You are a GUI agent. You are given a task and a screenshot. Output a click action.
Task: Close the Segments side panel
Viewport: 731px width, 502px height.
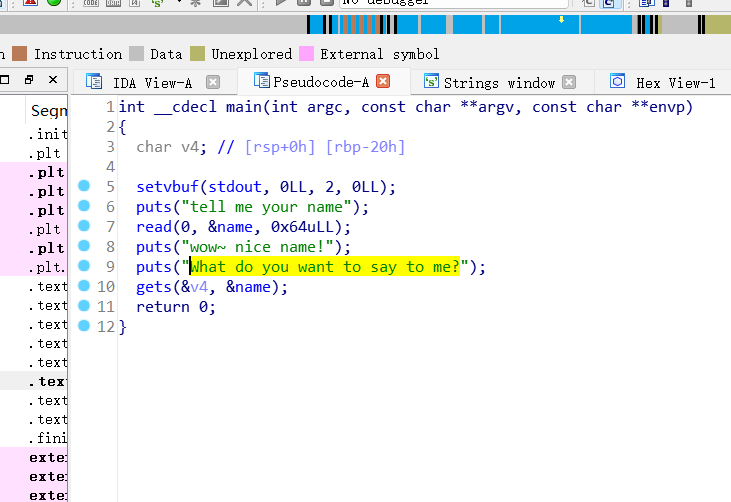(x=53, y=80)
